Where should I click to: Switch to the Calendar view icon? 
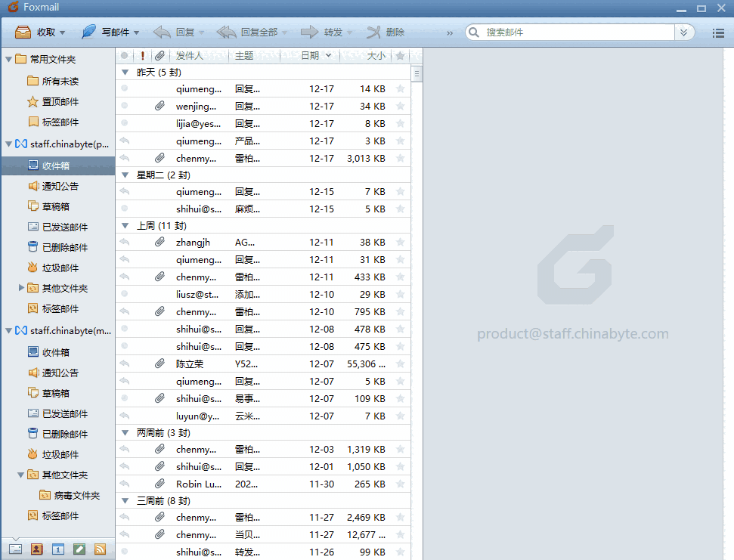[57, 549]
